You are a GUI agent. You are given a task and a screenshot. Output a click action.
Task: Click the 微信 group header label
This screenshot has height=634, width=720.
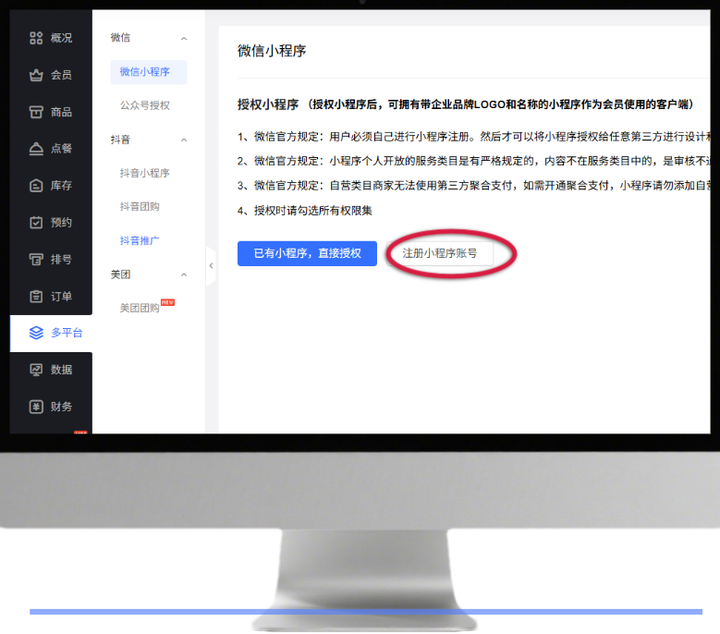click(120, 38)
